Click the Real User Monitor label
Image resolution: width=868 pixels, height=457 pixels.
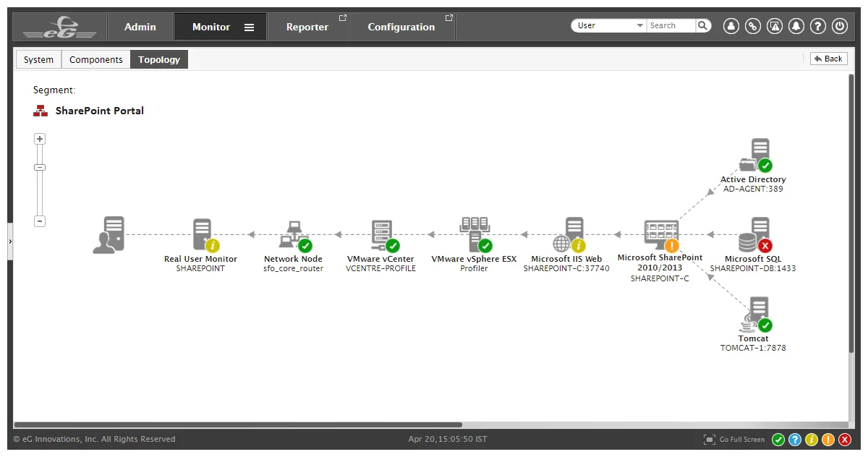(x=200, y=259)
